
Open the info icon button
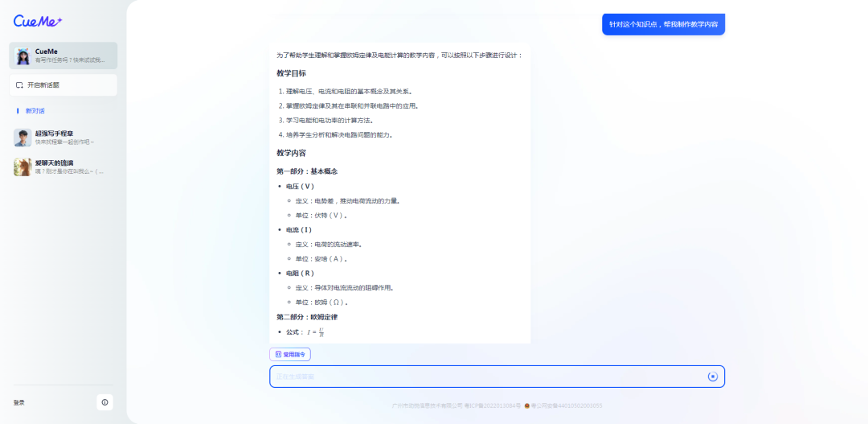(104, 402)
